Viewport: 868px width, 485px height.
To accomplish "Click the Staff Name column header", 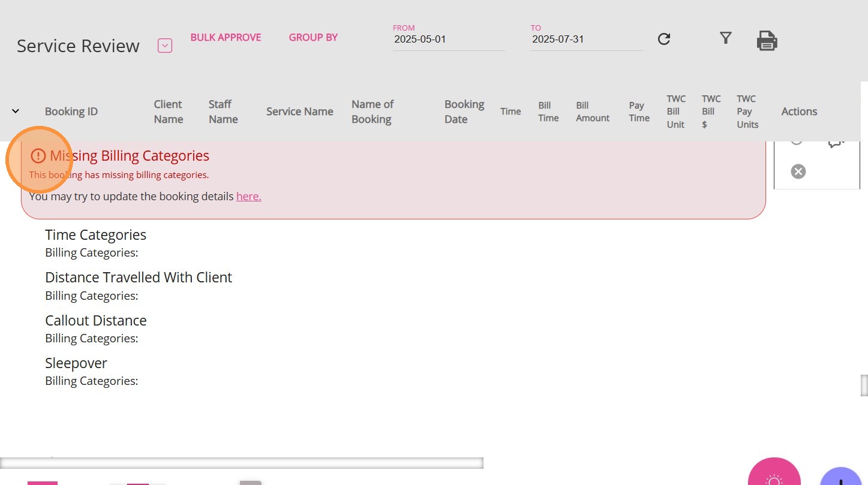I will point(223,112).
